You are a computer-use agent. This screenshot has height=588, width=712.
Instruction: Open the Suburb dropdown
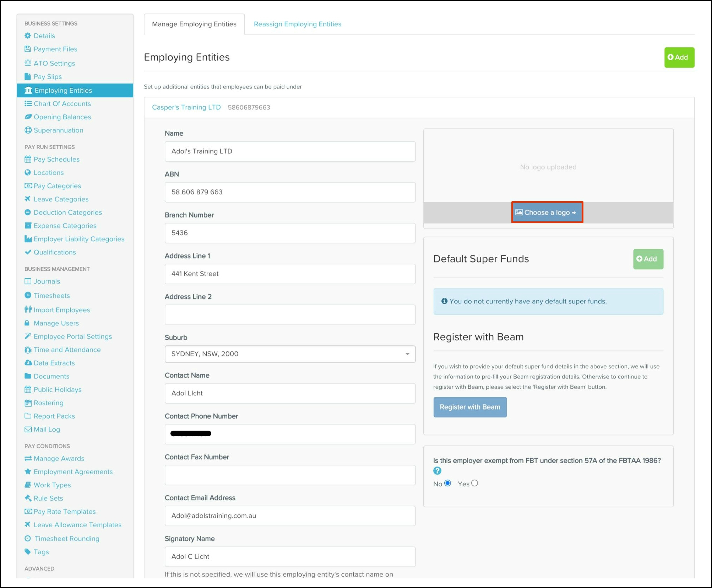(290, 354)
